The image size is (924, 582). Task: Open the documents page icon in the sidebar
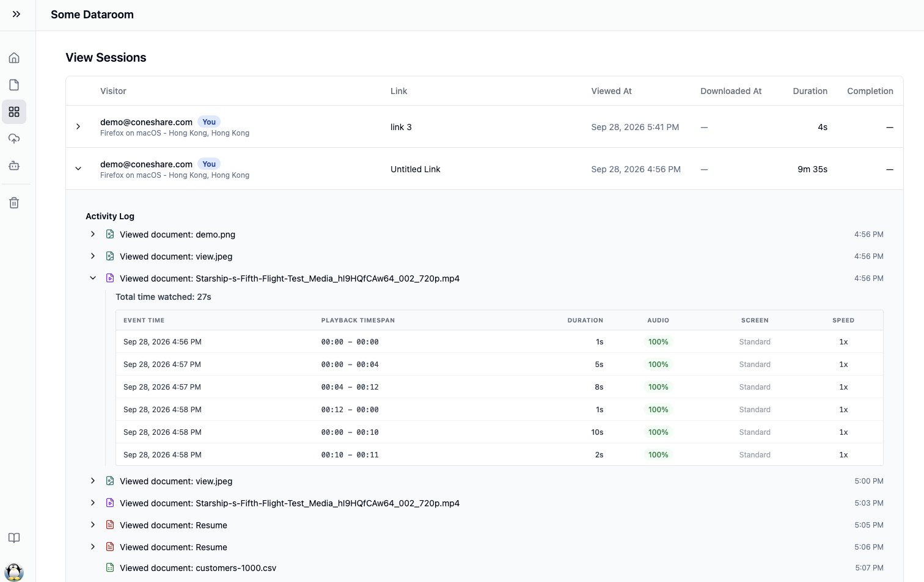coord(14,85)
